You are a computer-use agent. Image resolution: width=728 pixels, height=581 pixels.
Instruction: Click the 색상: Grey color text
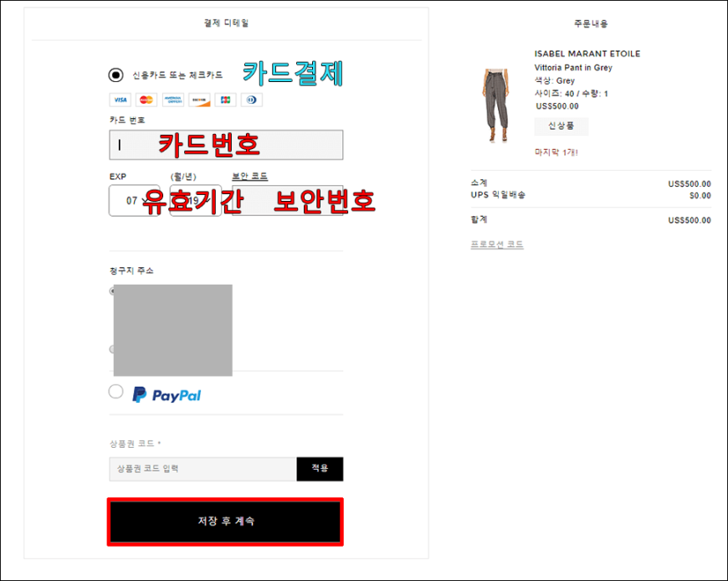554,81
